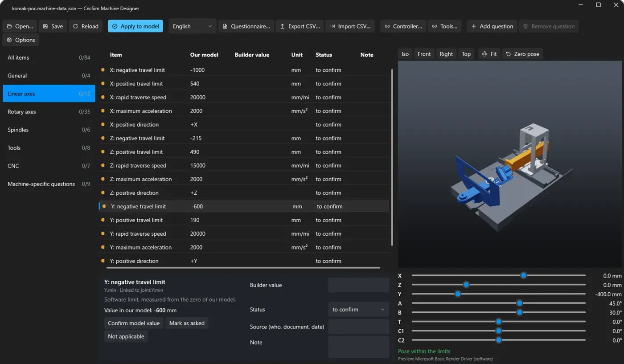
Task: Focus the Source input field
Action: (x=358, y=326)
